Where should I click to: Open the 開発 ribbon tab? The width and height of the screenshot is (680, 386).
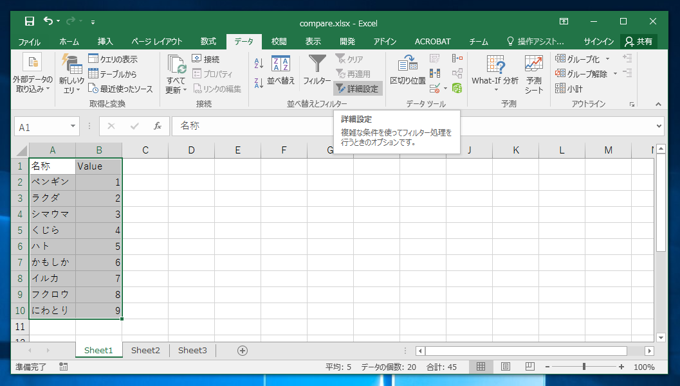pyautogui.click(x=347, y=42)
